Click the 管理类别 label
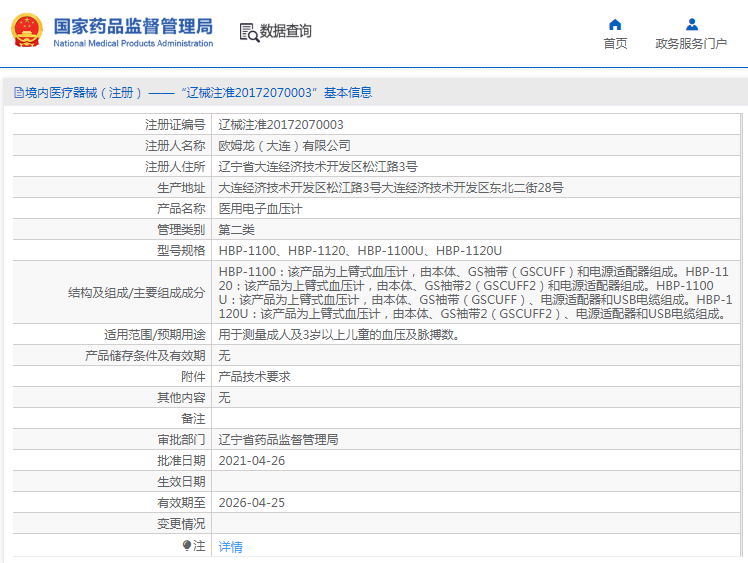 click(x=181, y=229)
